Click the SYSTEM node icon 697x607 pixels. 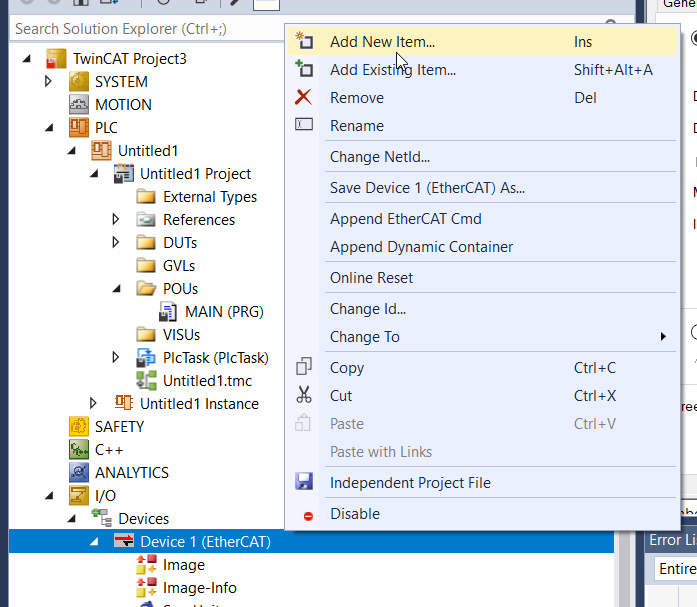coord(79,82)
